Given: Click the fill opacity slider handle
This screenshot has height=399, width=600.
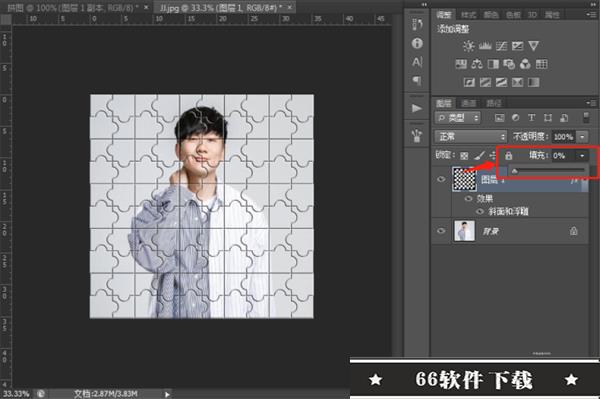Looking at the screenshot, I should (515, 171).
